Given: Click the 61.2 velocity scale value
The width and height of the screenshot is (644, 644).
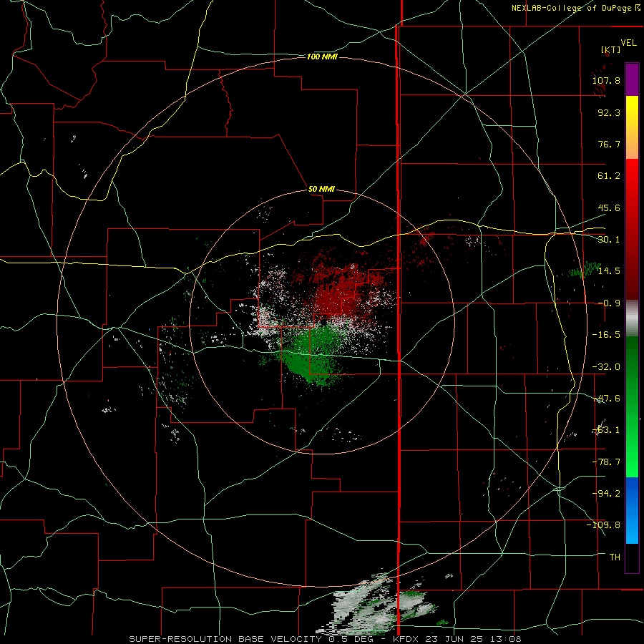Looking at the screenshot, I should pos(609,176).
